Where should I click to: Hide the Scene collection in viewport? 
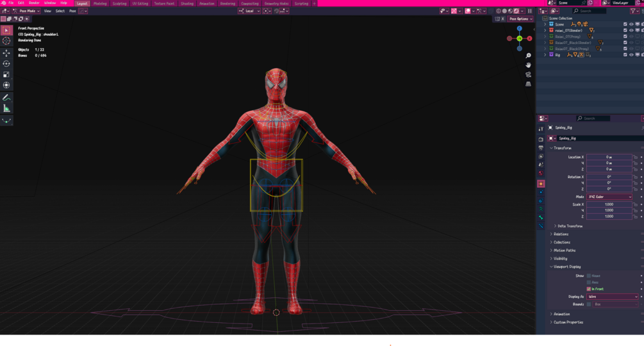pyautogui.click(x=631, y=24)
